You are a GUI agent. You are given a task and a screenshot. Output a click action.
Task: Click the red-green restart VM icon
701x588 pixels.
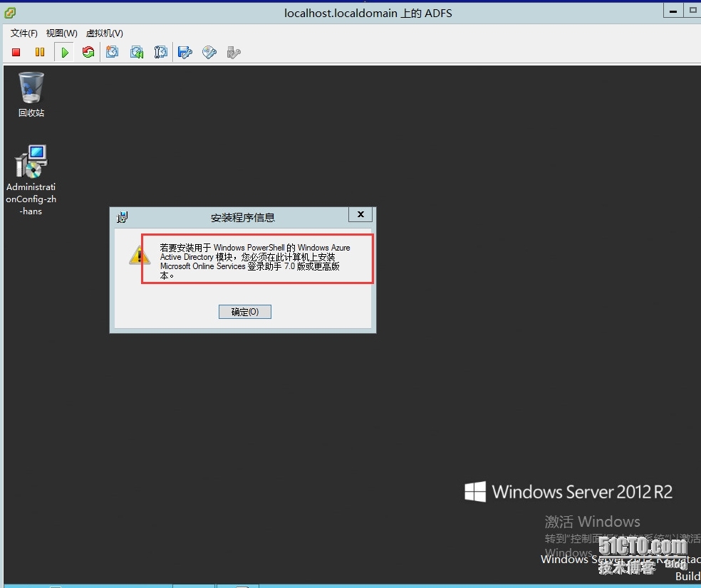tap(88, 52)
